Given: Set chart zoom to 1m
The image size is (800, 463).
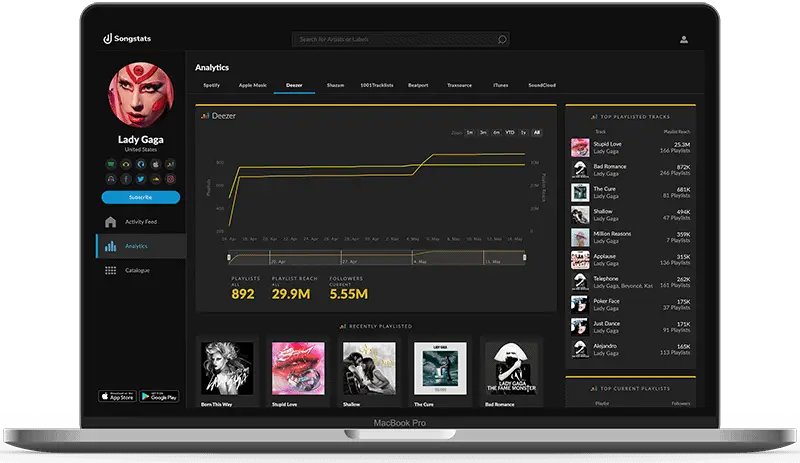Looking at the screenshot, I should [x=469, y=133].
